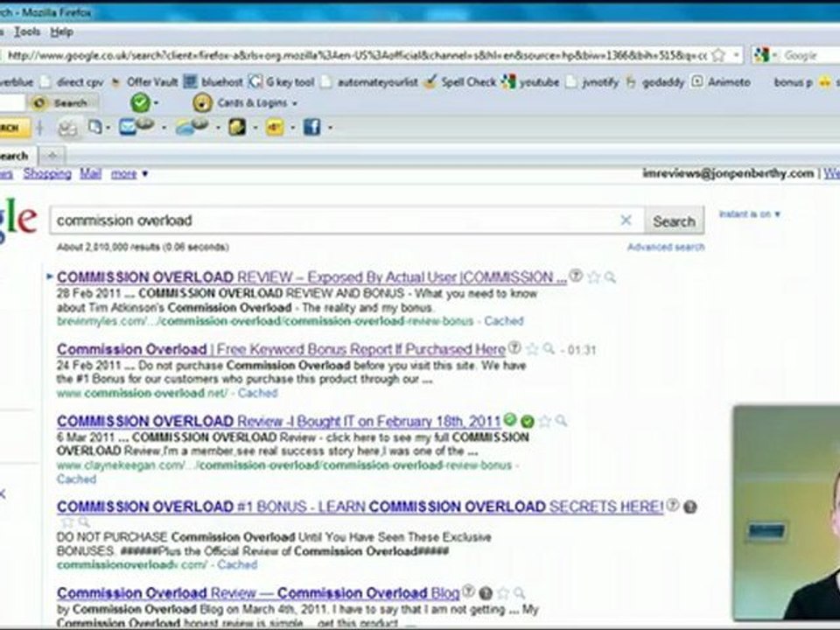Click the question mark icon on first search result
840x630 pixels.
pos(576,276)
